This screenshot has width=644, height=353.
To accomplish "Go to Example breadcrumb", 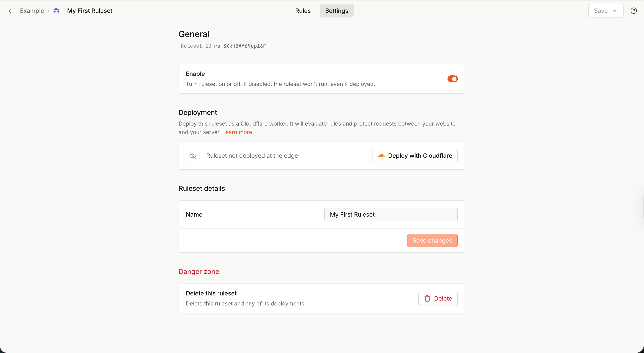I will click(x=32, y=11).
